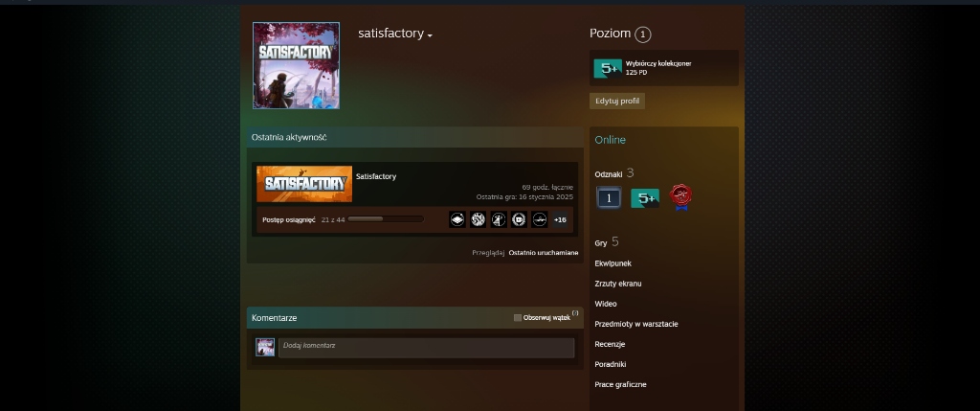Open the red wax seal badge icon
Screen dimensions: 980x411
tap(680, 197)
